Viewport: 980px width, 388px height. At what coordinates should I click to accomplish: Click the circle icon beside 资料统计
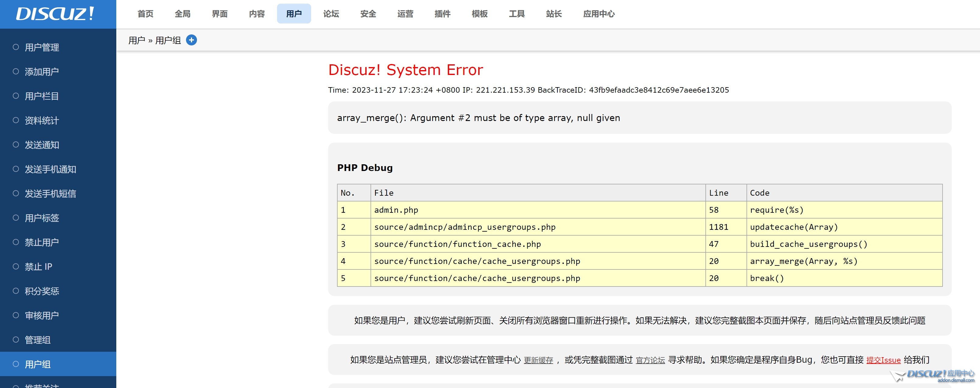16,120
